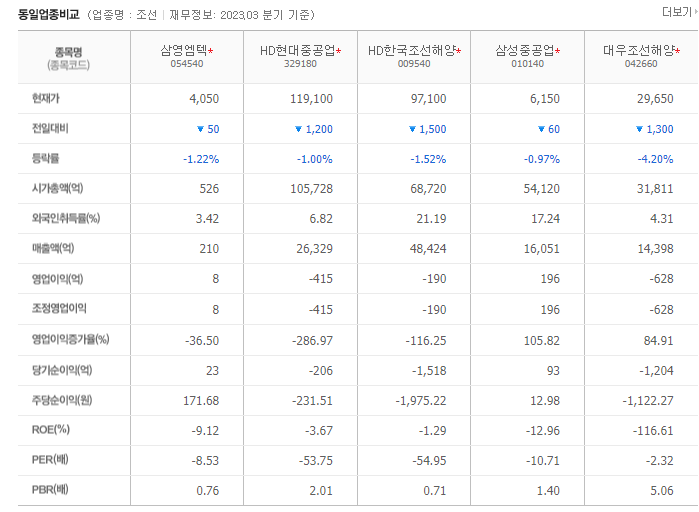
Task: Click the change rate -4.20%
Action: (655, 160)
